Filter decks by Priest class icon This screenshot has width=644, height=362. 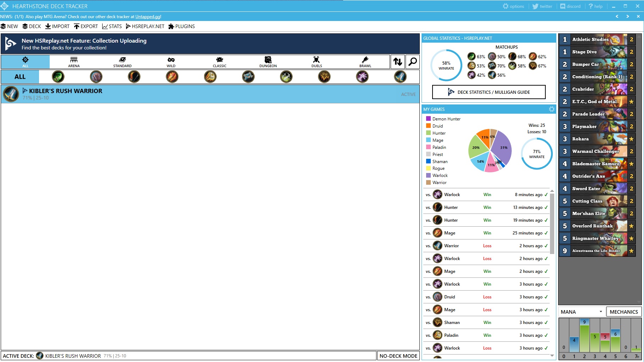tap(248, 77)
